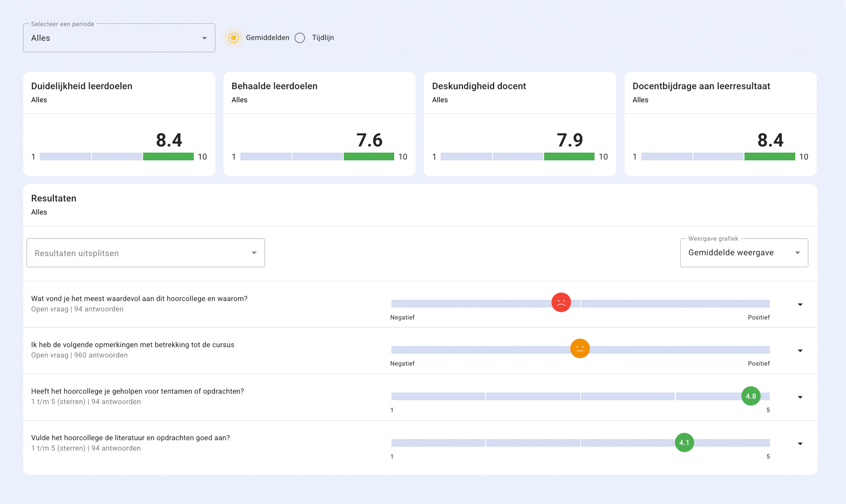Click the Docentbijdrage aan leerresultaat green bar

pos(769,157)
